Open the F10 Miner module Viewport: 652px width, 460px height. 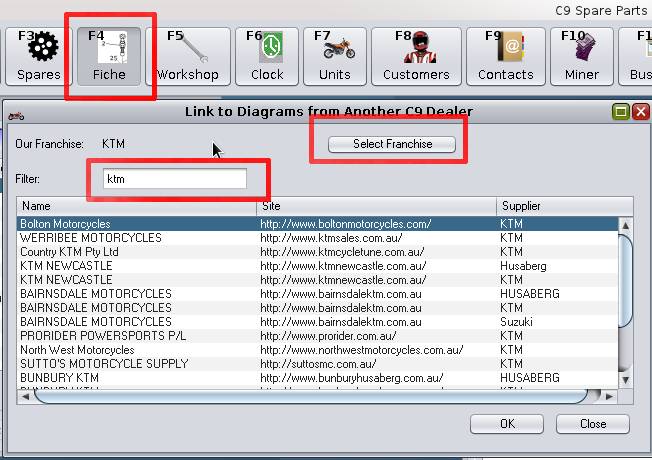[x=579, y=57]
